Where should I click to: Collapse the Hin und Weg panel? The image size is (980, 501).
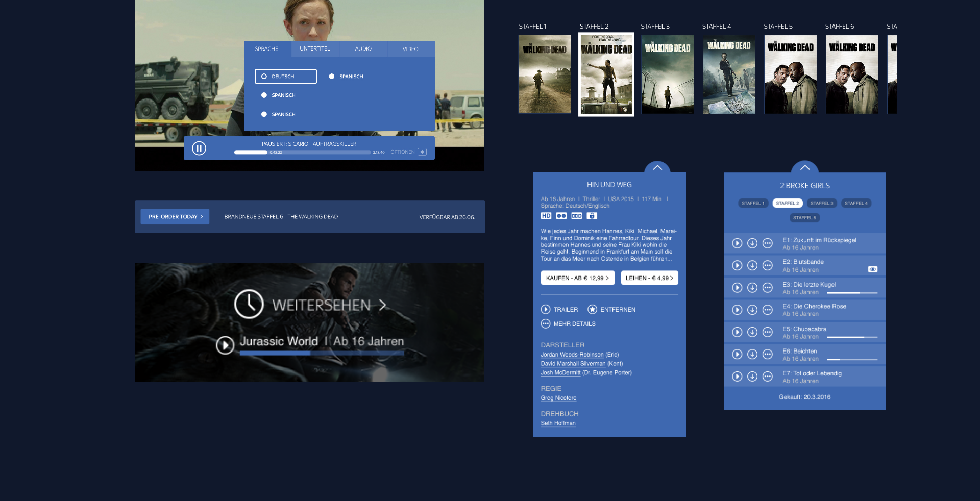point(657,167)
